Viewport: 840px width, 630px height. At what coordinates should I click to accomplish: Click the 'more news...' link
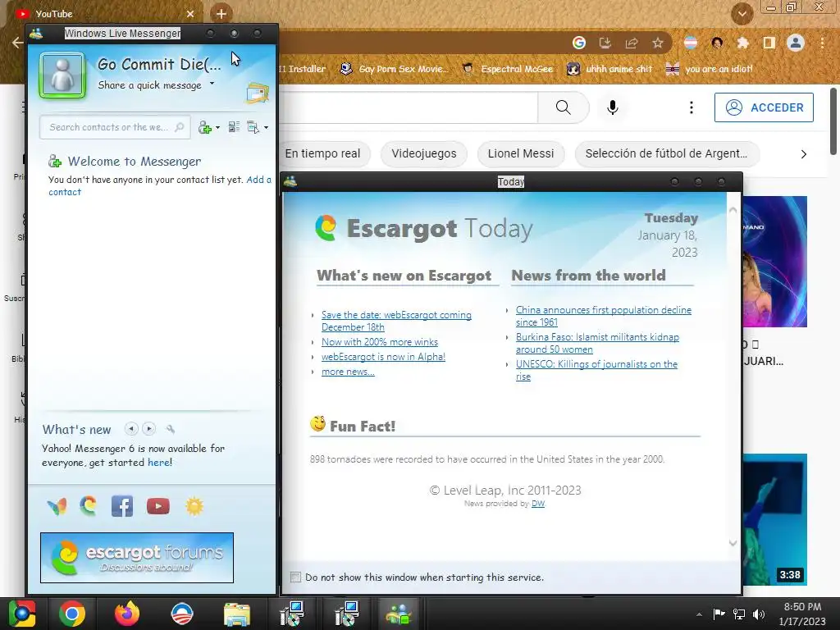coord(348,372)
